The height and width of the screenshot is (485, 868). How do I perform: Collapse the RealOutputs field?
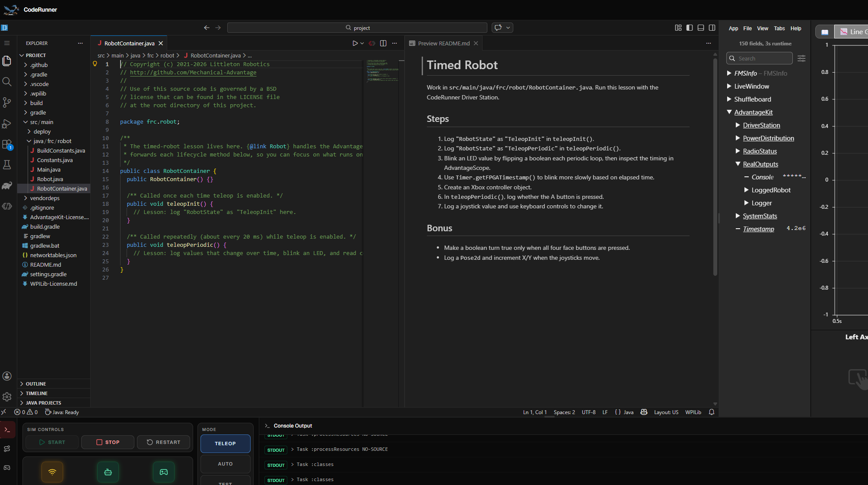(738, 164)
